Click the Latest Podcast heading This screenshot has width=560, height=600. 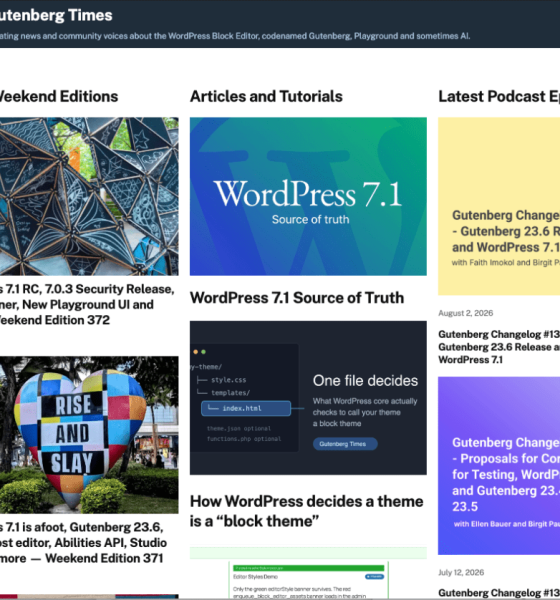coord(499,96)
